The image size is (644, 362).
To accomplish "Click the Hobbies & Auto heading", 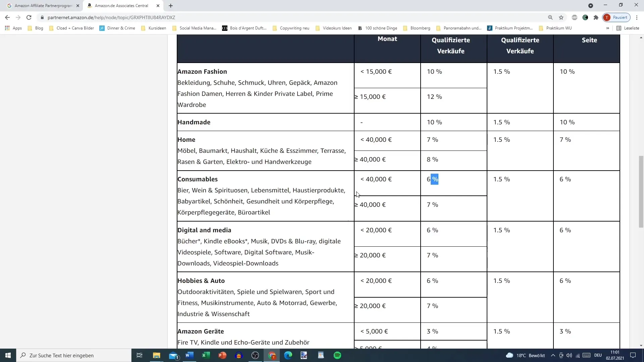I will (201, 281).
